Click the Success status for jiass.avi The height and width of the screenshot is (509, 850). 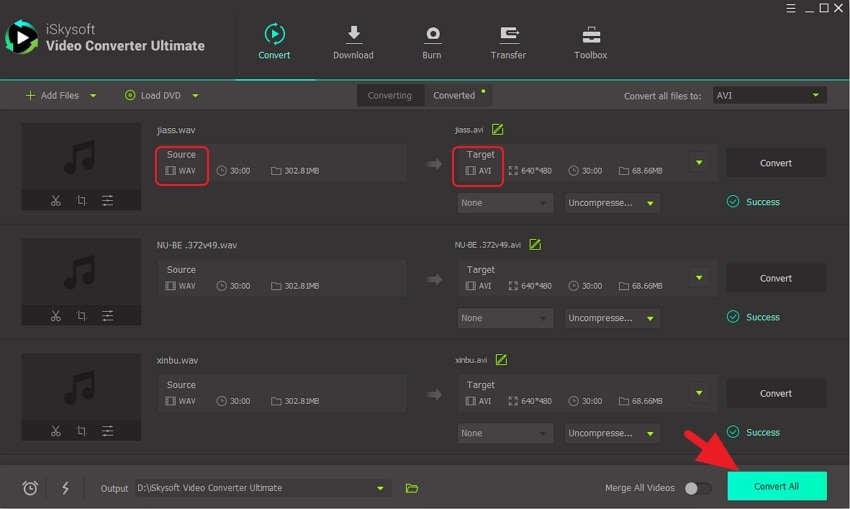(754, 202)
